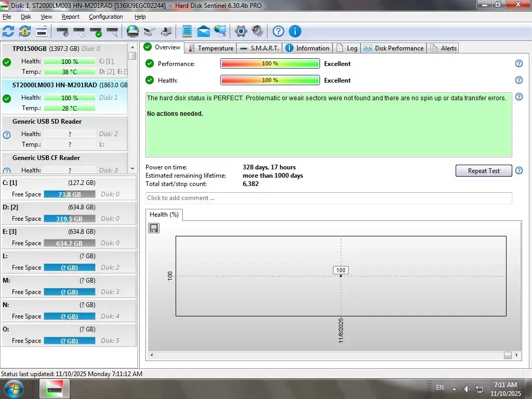Click the blue information icon in toolbar
This screenshot has height=399, width=532.
click(295, 31)
